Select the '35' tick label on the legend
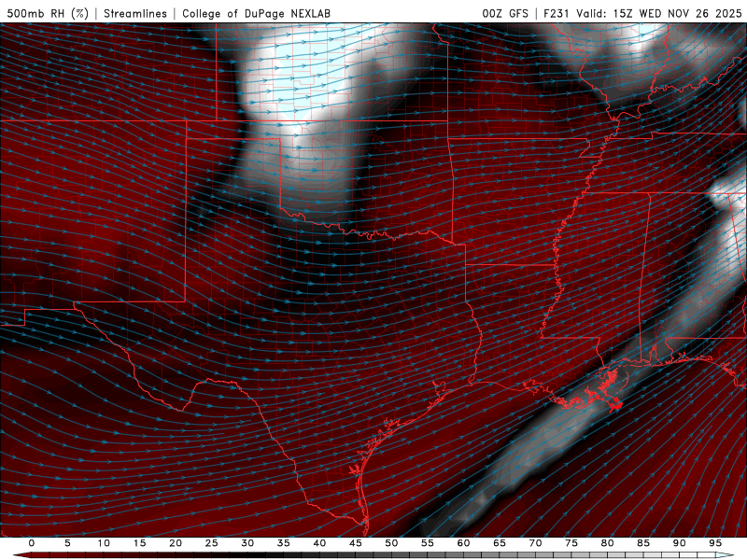Viewport: 747px width, 560px height. point(284,543)
